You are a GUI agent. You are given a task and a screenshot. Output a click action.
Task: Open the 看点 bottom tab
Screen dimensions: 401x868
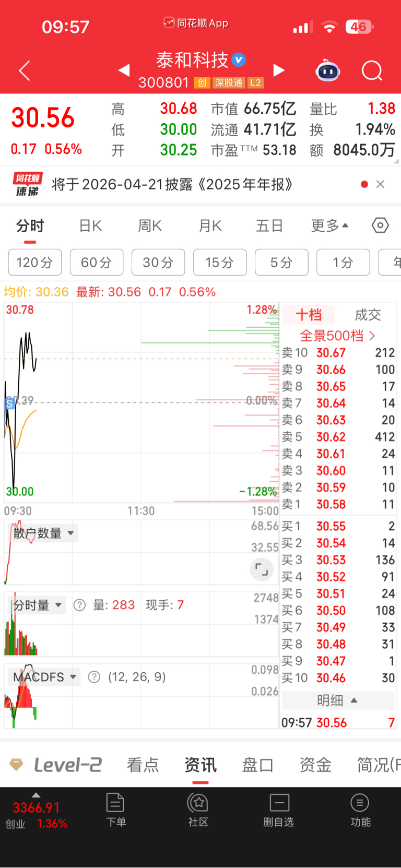tap(143, 765)
